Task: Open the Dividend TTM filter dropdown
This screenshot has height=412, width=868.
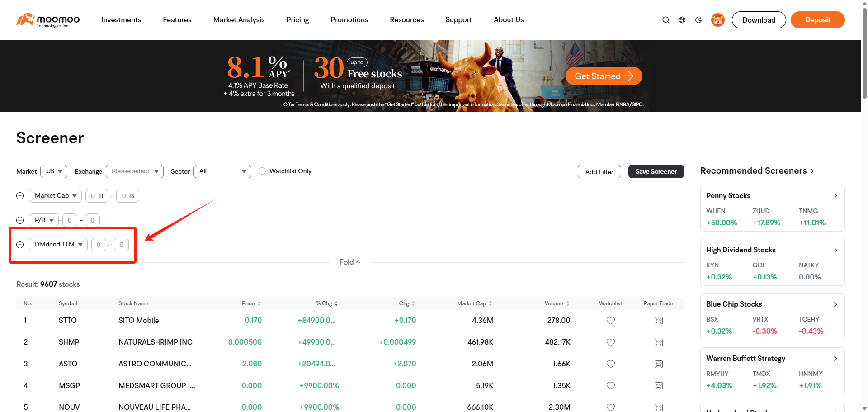Action: [58, 245]
